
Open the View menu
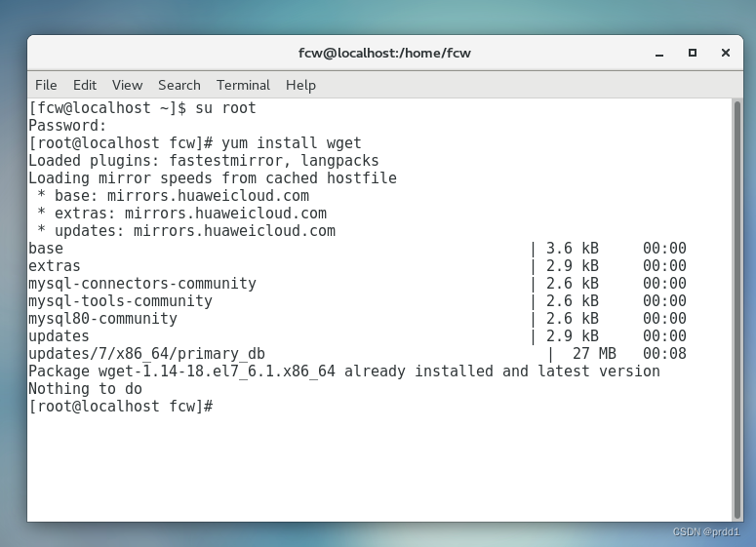pyautogui.click(x=127, y=85)
